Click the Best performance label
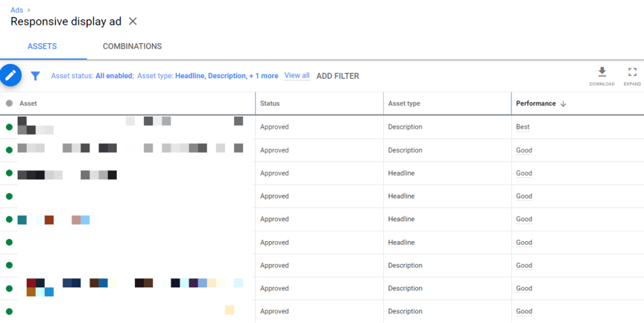This screenshot has width=644, height=323. pyautogui.click(x=523, y=127)
